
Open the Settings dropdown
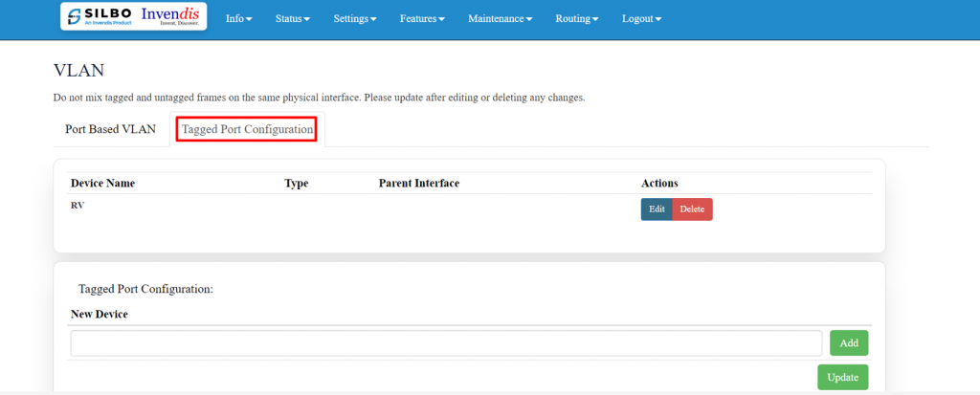(x=354, y=19)
